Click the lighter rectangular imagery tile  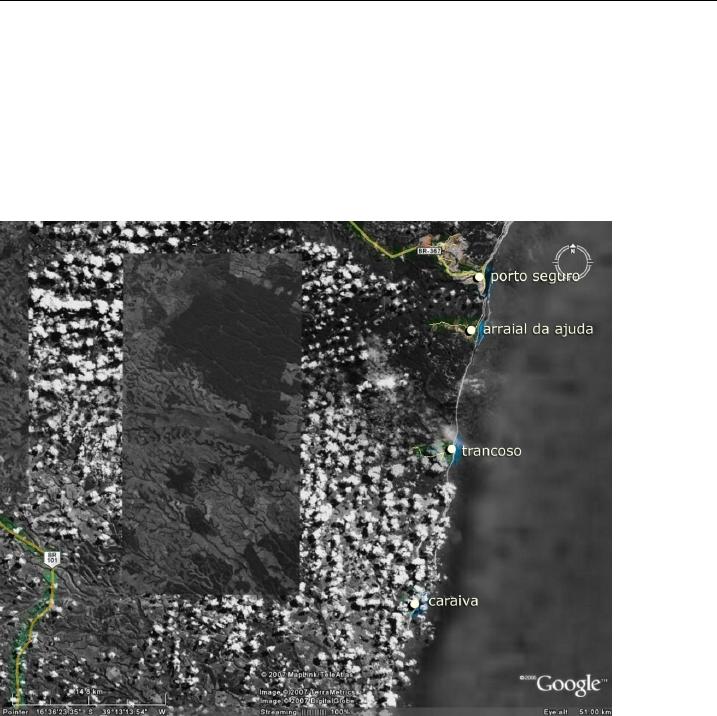pos(210,420)
